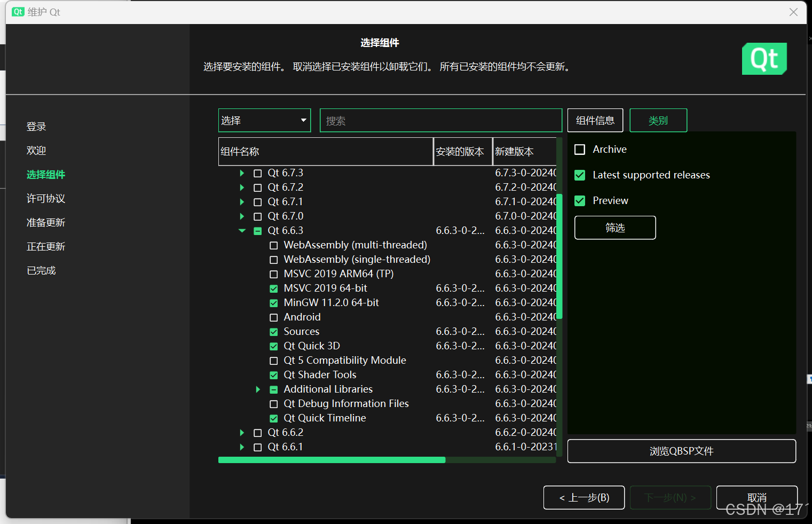Select 欢迎 step in sidebar
The image size is (812, 524).
[36, 151]
